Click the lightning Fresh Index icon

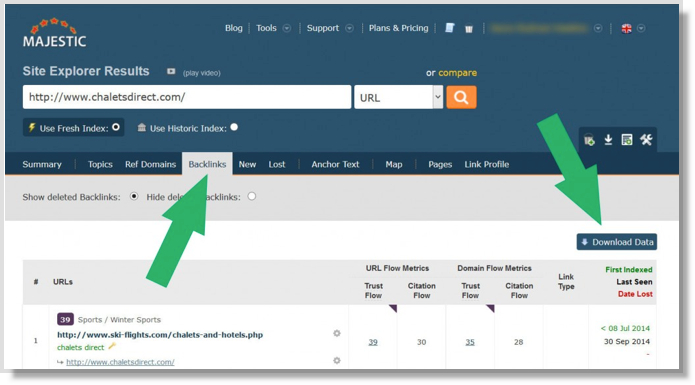point(31,128)
